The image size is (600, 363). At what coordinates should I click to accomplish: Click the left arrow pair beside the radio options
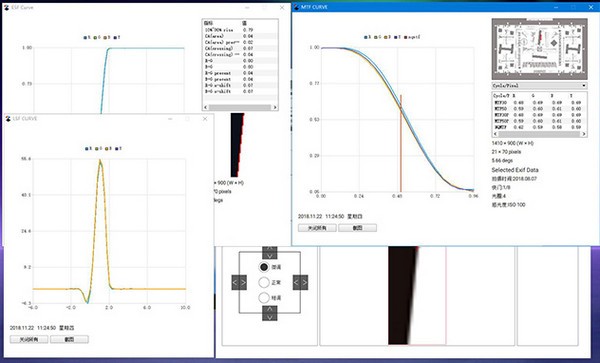[x=239, y=283]
